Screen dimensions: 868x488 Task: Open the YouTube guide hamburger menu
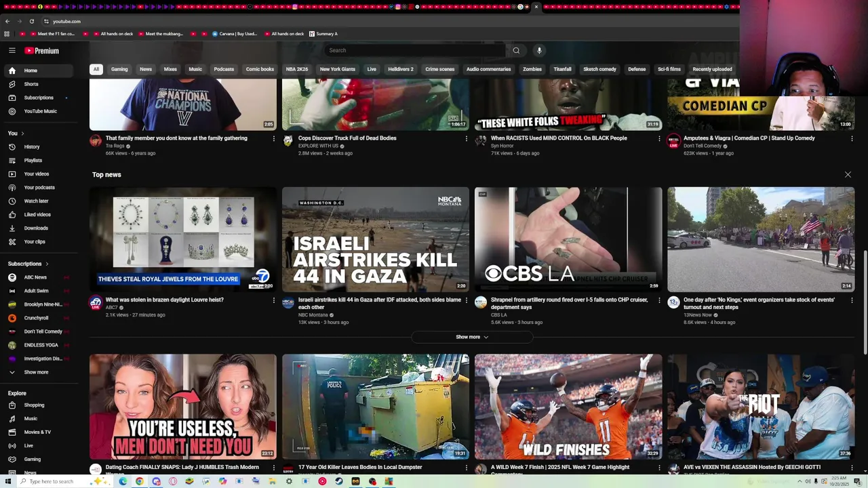[12, 51]
